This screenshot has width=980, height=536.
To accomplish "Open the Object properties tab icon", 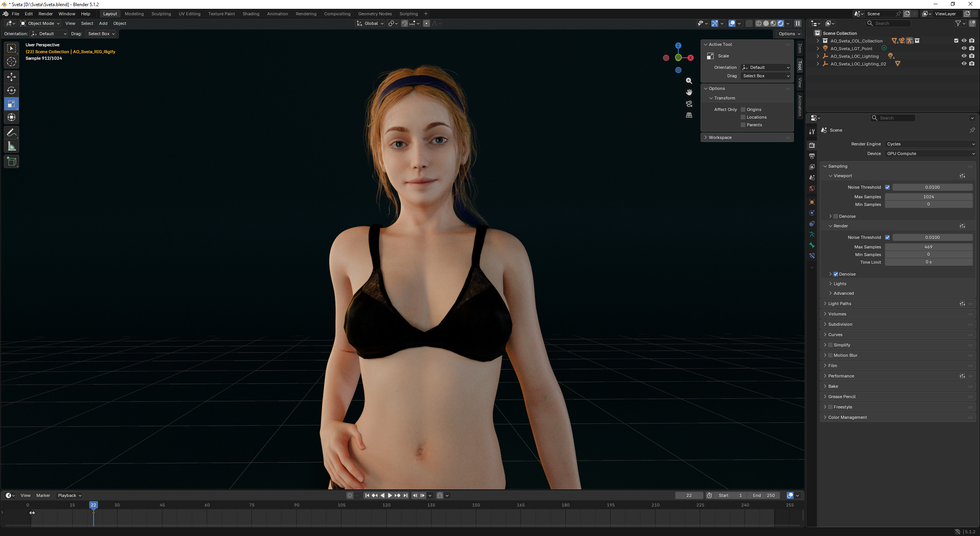I will coord(812,202).
